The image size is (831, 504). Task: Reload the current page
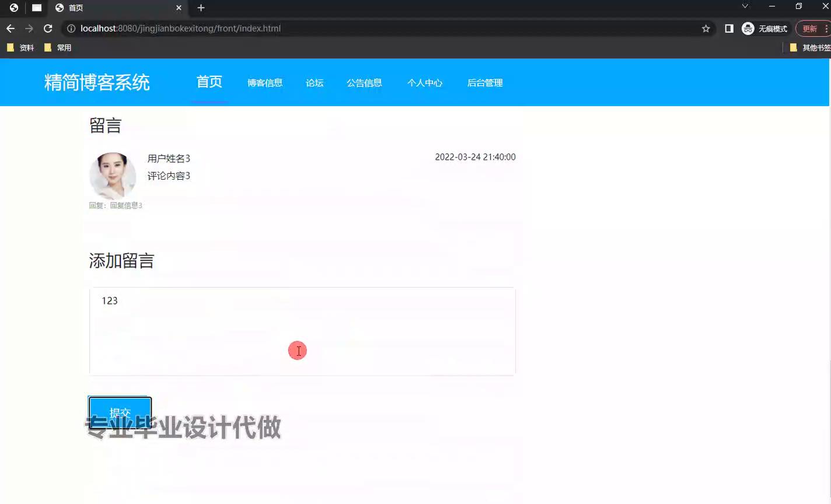(x=48, y=28)
